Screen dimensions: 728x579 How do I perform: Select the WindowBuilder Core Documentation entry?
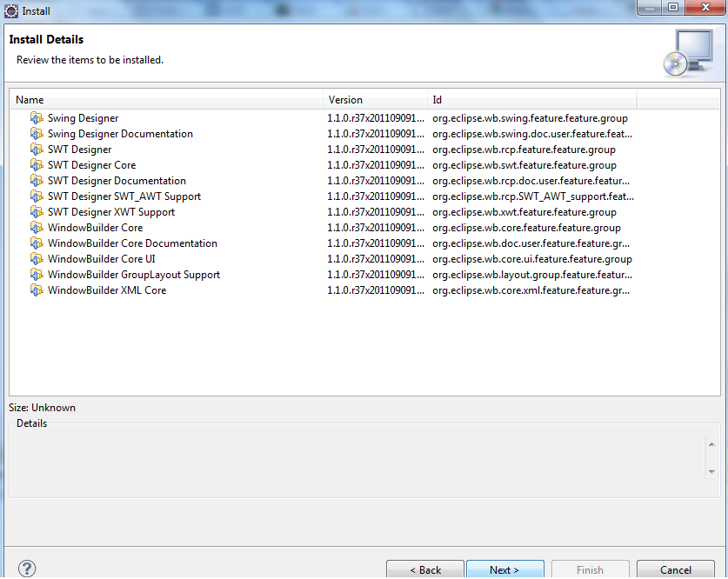(132, 243)
